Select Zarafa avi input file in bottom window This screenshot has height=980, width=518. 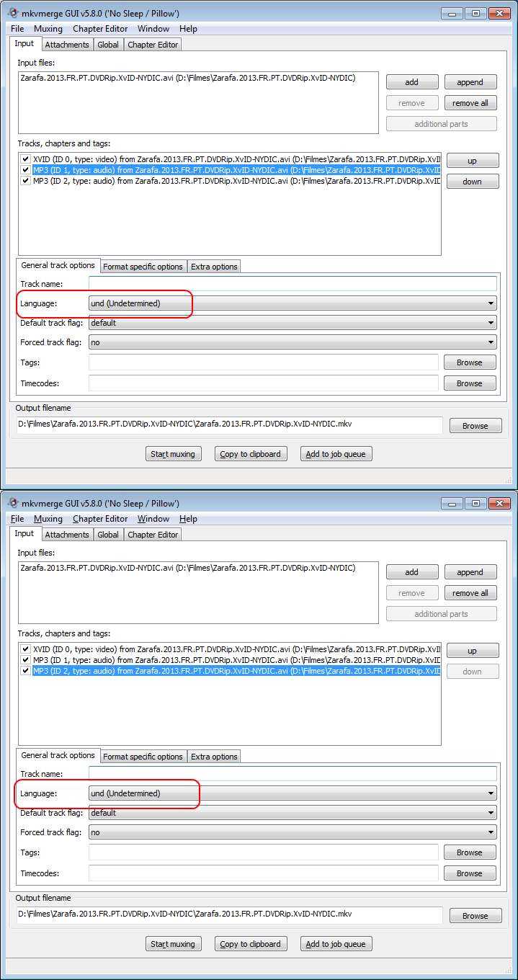(x=188, y=568)
